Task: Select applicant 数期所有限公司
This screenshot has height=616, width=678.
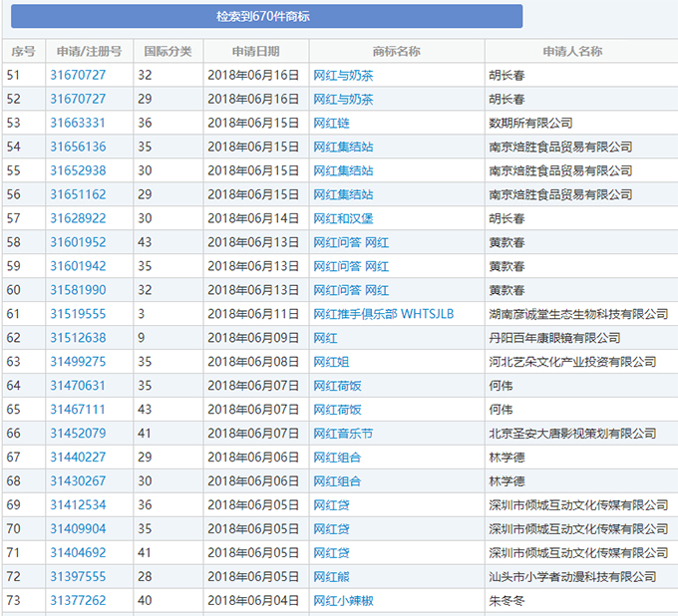Action: point(531,124)
